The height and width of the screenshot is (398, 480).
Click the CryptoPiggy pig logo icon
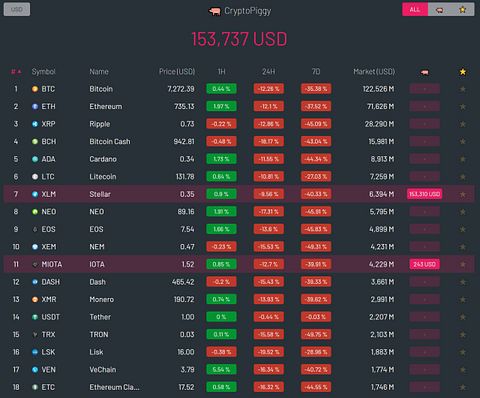(x=215, y=12)
